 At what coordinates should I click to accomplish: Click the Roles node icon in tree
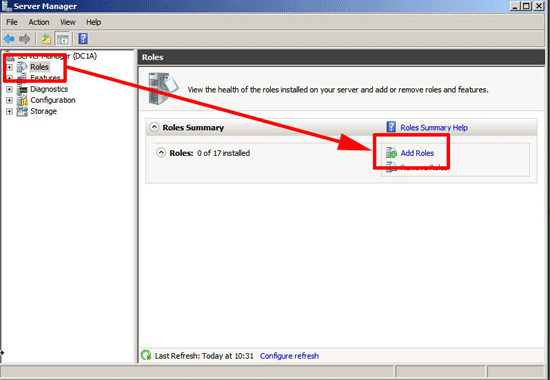22,67
